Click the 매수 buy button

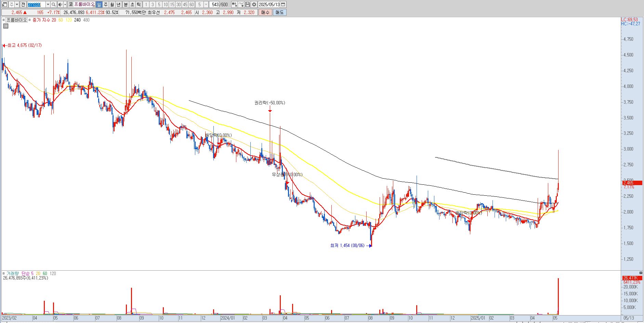point(265,12)
